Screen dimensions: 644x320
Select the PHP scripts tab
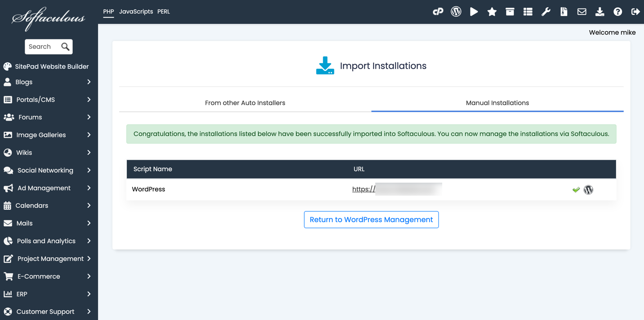[x=108, y=12]
